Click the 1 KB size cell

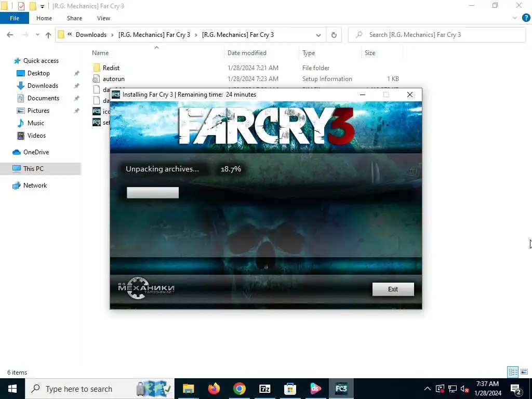pos(393,79)
